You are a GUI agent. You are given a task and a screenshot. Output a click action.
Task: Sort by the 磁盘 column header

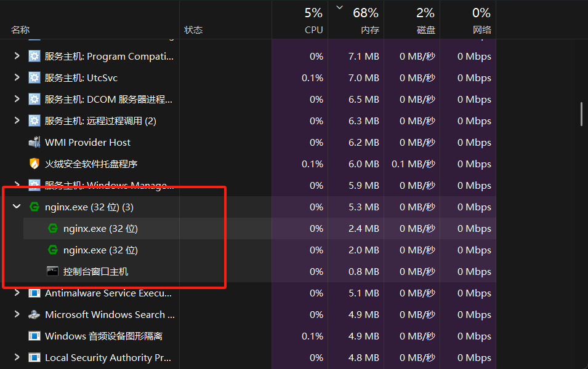[425, 30]
